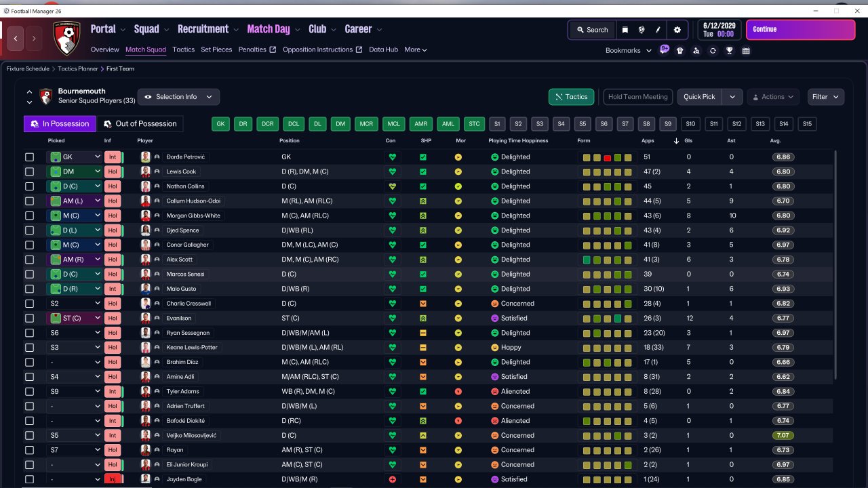
Task: Open the Quick Pick arrow dropdown
Action: [x=732, y=97]
